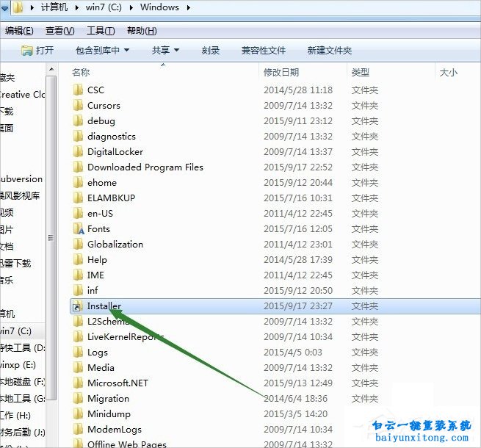The width and height of the screenshot is (481, 448).
Task: Open the 编辑(E) menu
Action: (19, 31)
